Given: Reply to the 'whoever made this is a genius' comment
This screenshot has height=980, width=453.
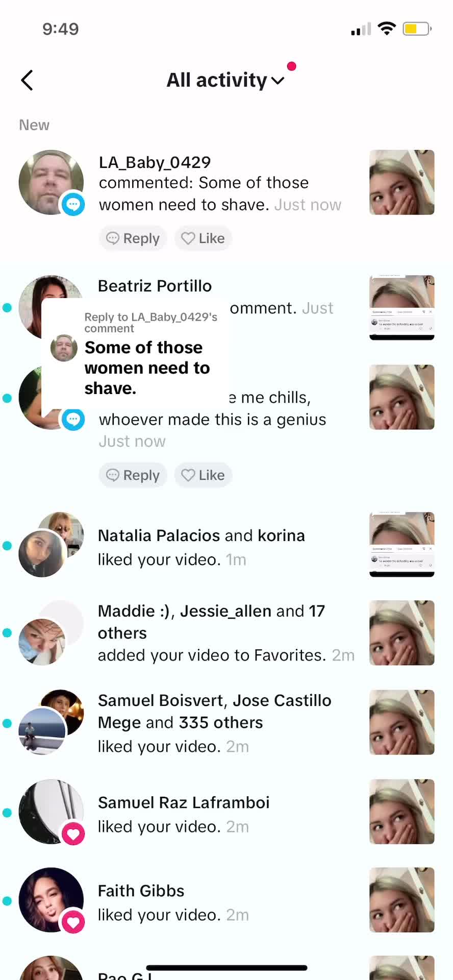Looking at the screenshot, I should pos(133,475).
